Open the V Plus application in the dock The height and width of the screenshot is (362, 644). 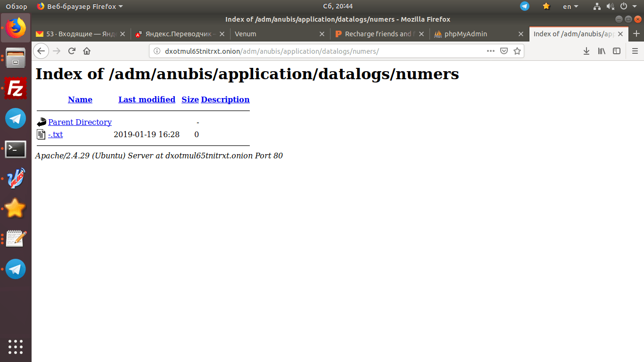16,179
